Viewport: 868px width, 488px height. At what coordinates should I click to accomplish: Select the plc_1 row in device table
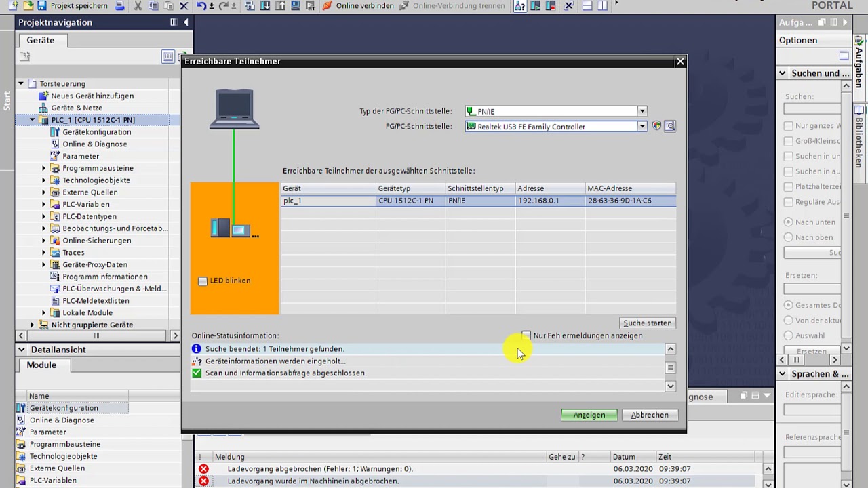coord(479,201)
